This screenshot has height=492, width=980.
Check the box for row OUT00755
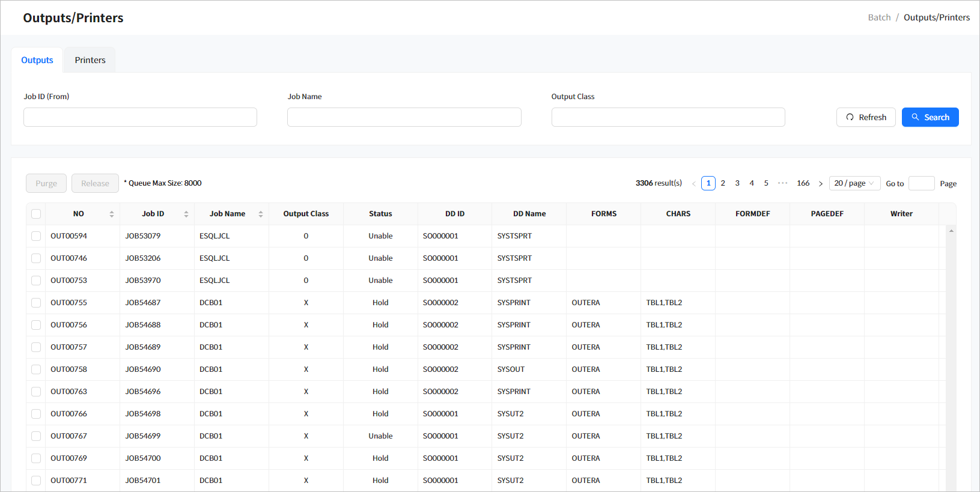pos(36,303)
